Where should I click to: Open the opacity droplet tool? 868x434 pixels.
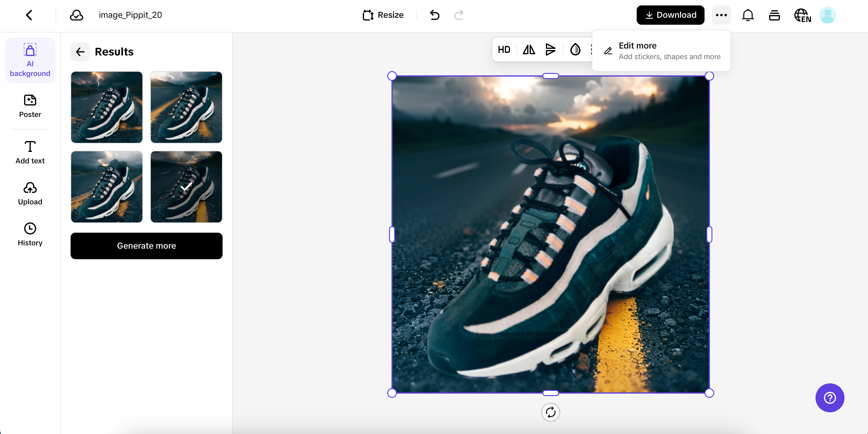[x=575, y=50]
